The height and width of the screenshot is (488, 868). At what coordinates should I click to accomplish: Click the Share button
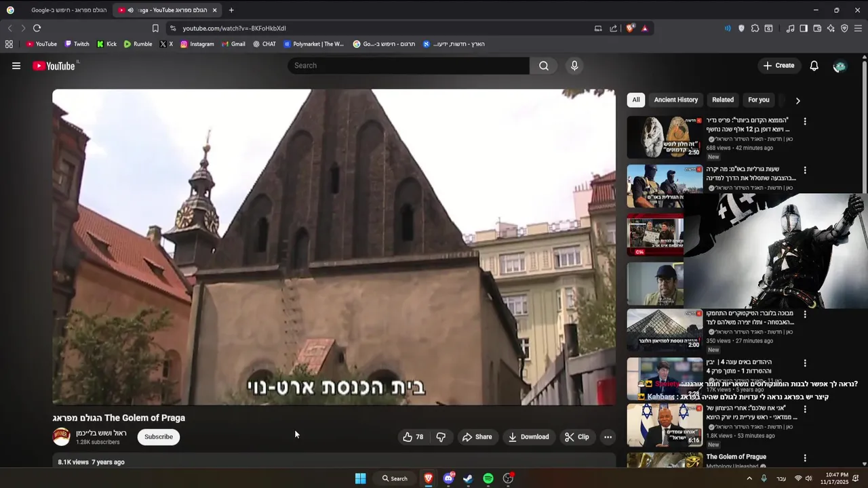click(477, 437)
